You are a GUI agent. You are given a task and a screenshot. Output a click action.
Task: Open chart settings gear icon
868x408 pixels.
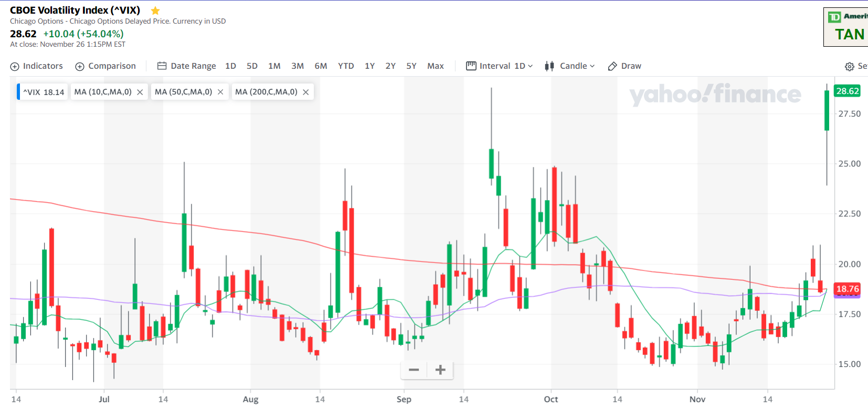click(850, 67)
